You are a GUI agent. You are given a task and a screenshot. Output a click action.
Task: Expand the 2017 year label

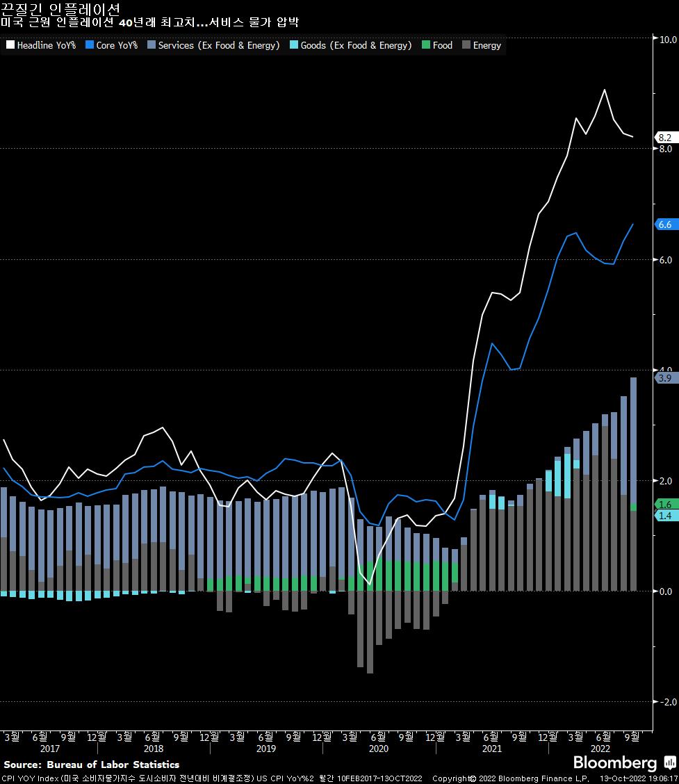(50, 749)
